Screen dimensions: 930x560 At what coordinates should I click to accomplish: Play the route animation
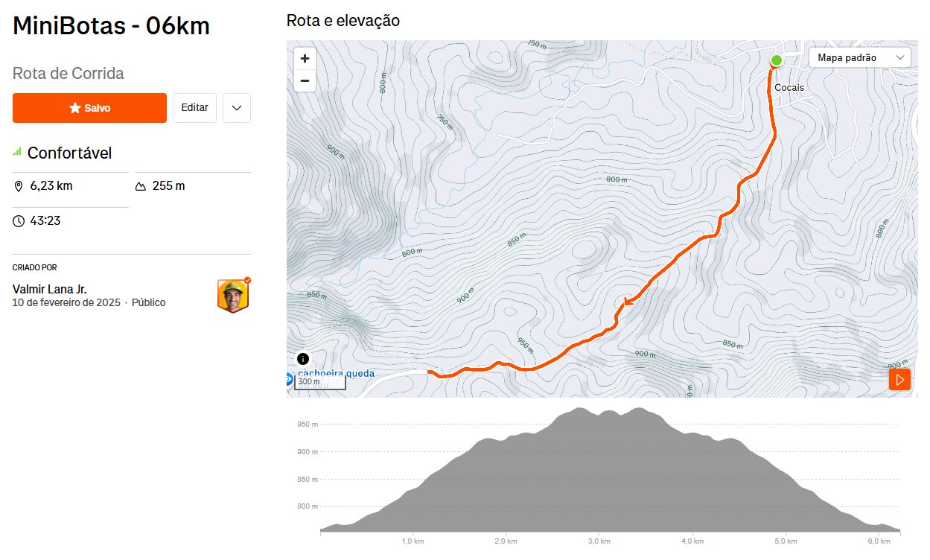click(x=899, y=380)
